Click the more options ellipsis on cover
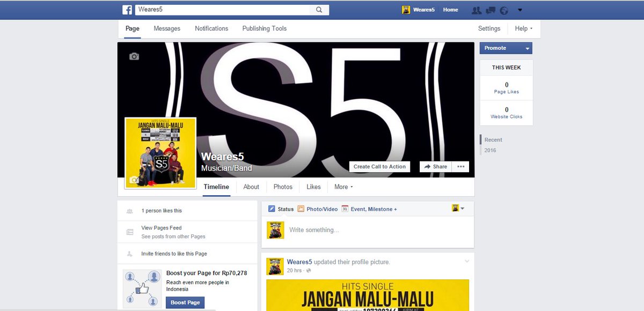 460,167
